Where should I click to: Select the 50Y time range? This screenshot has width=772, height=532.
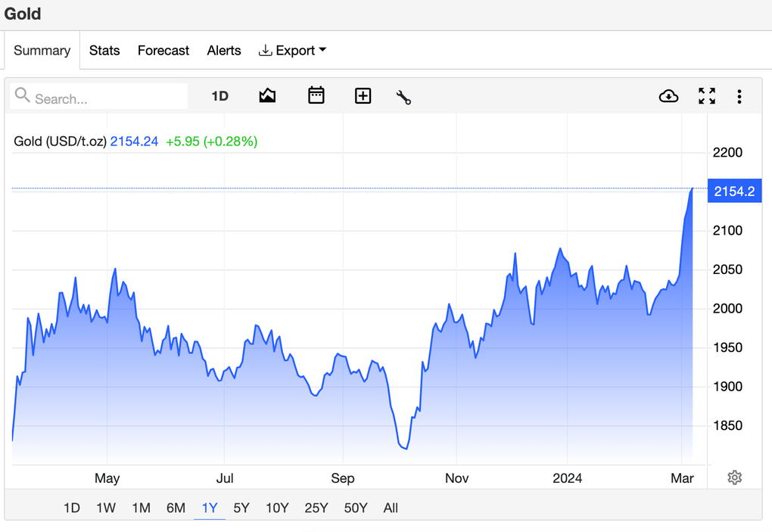pos(356,508)
